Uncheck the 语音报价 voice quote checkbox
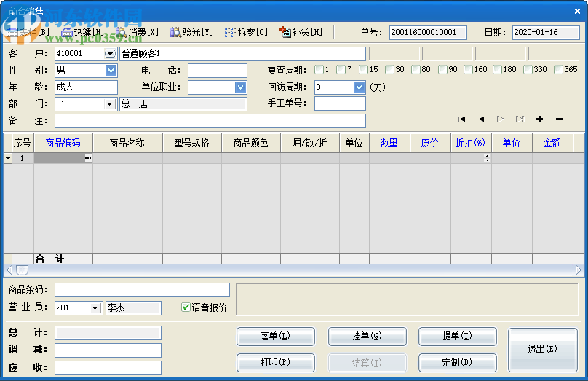The image size is (588, 381). [x=186, y=307]
